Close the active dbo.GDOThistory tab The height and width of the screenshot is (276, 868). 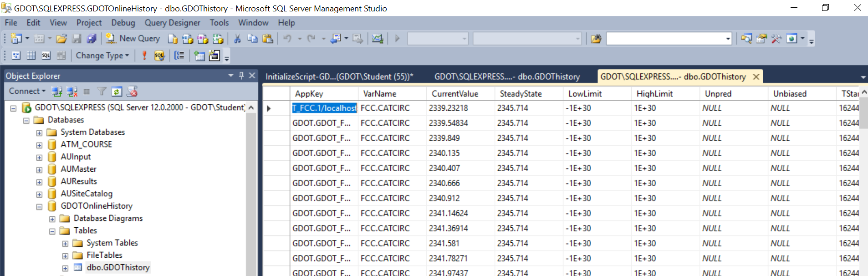point(756,77)
